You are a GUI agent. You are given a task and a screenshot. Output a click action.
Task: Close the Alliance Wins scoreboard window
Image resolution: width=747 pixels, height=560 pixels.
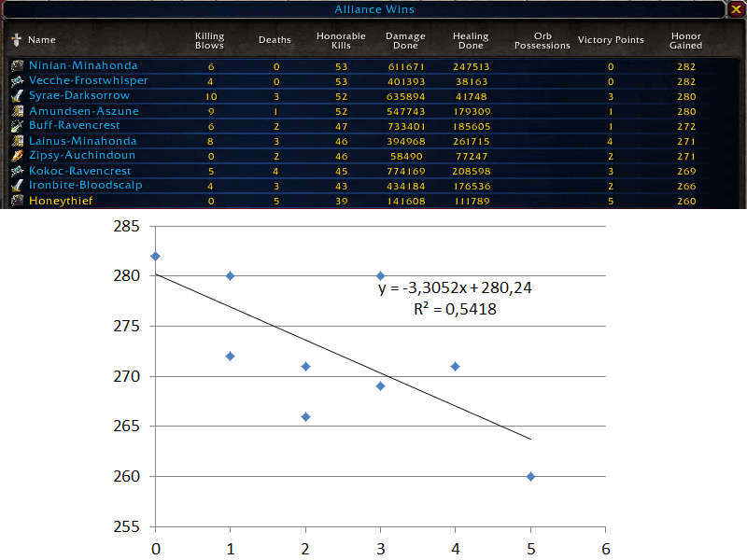(736, 9)
